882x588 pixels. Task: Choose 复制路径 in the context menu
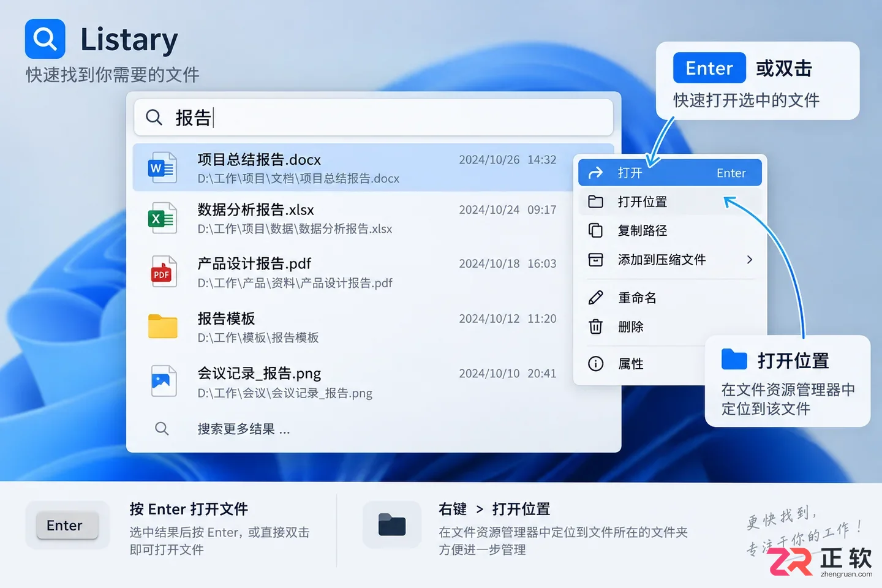(x=670, y=230)
